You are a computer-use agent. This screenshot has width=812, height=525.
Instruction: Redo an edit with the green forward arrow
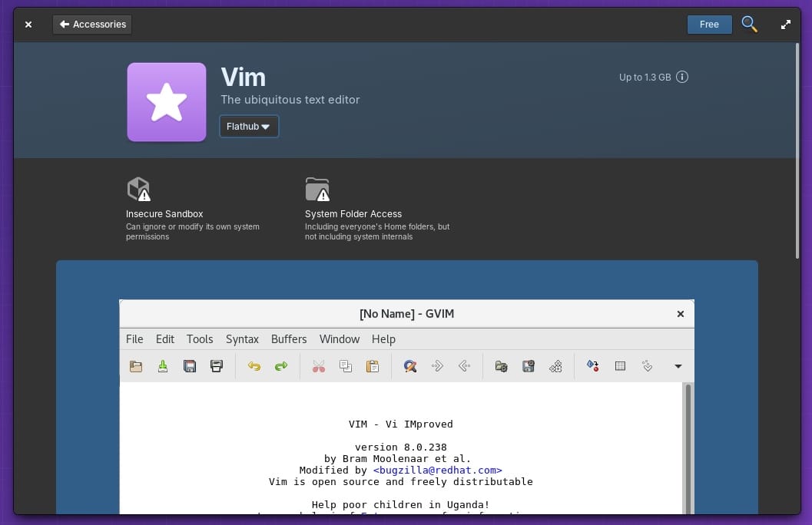[x=281, y=366]
